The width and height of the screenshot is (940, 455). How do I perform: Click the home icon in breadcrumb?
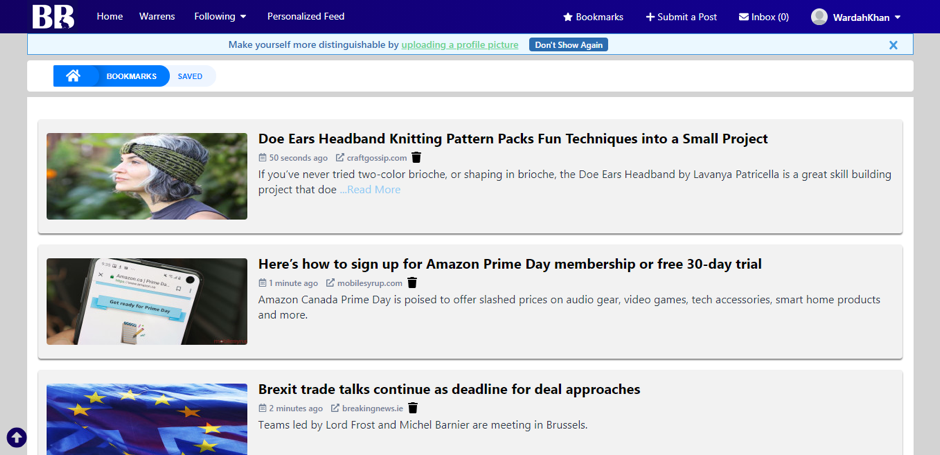click(73, 76)
